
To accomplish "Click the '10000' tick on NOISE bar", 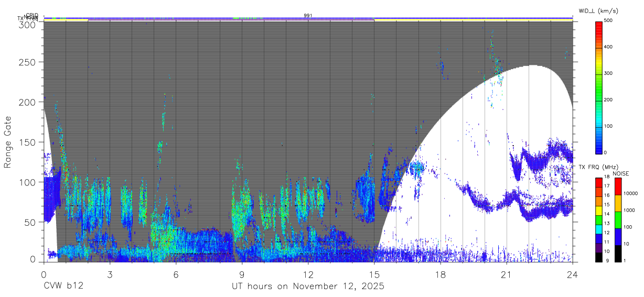I will point(631,193).
